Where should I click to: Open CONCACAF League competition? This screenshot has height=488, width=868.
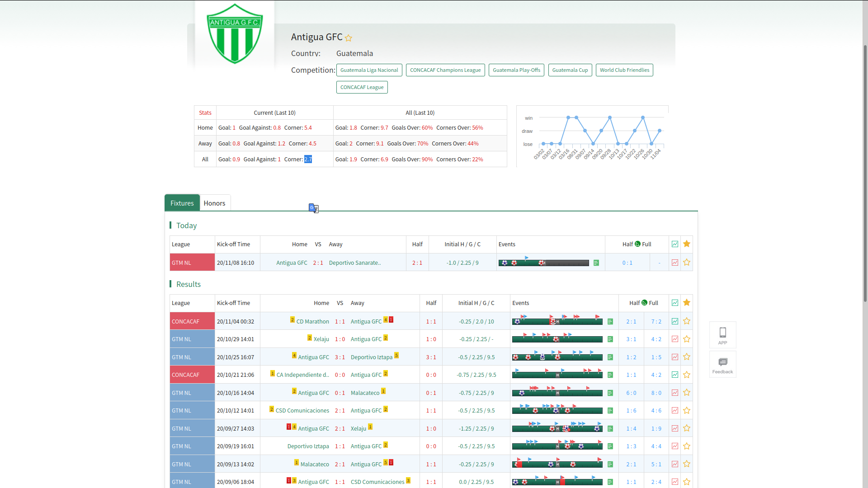pyautogui.click(x=362, y=87)
